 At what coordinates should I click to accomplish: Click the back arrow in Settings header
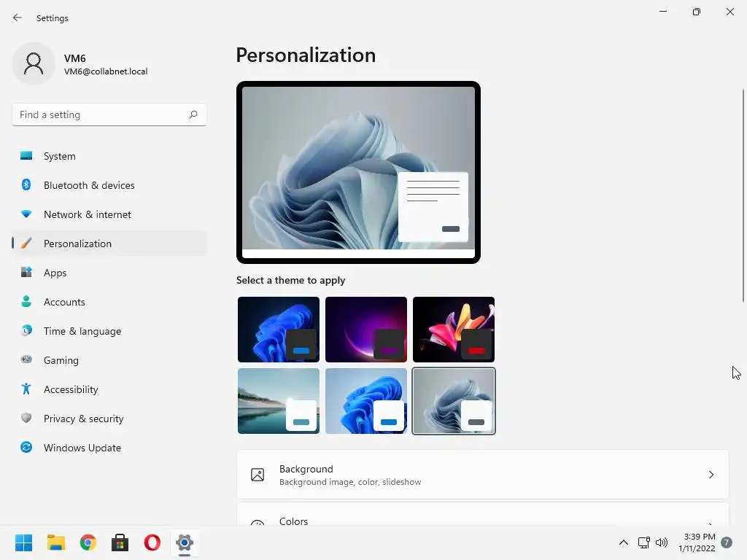[x=18, y=17]
